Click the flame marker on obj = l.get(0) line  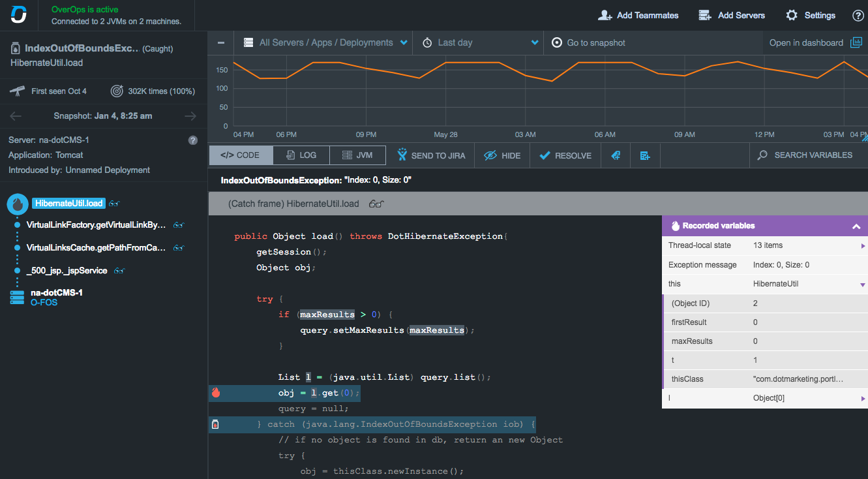coord(216,393)
